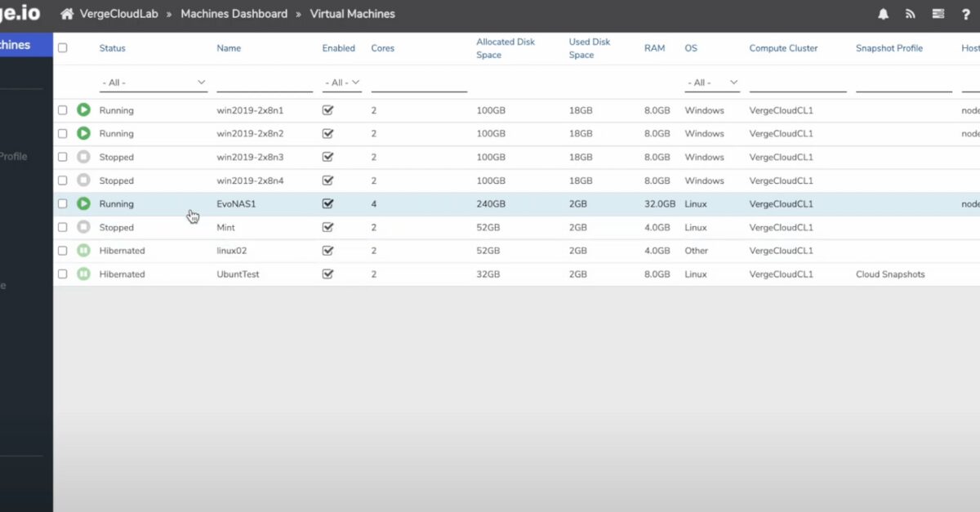Select all machines with the header checkbox
The height and width of the screenshot is (512, 980).
[x=62, y=47]
